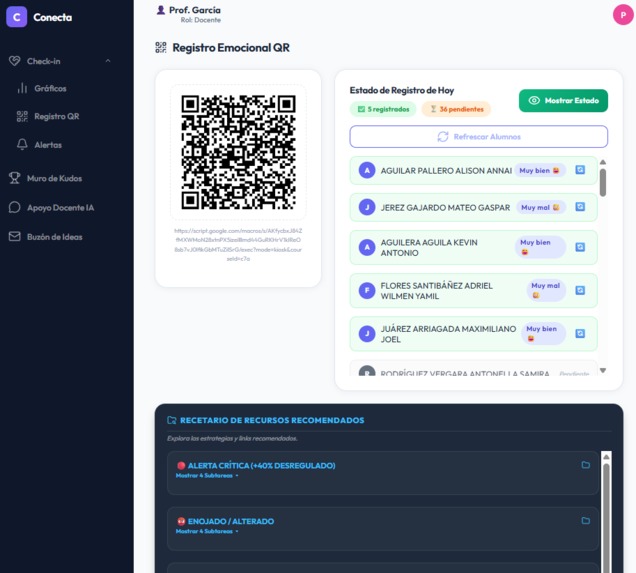
Task: Click the Registro QR sidebar icon
Action: [x=22, y=116]
